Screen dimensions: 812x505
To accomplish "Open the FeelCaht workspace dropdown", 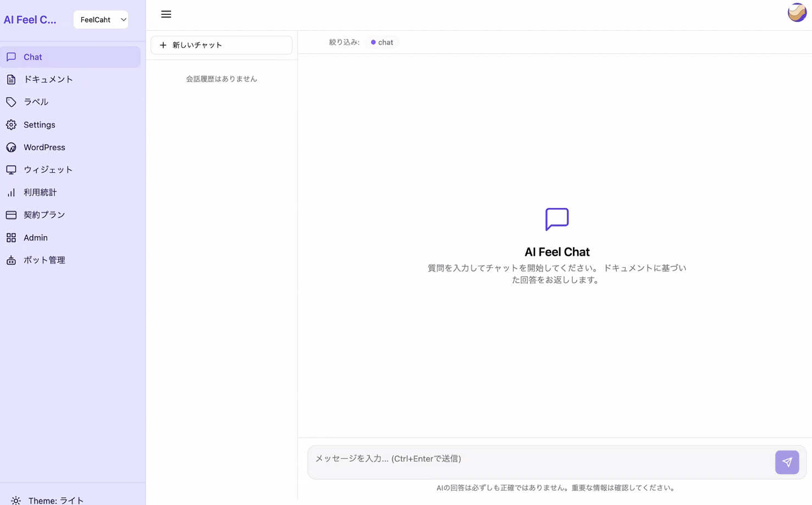I will 101,19.
